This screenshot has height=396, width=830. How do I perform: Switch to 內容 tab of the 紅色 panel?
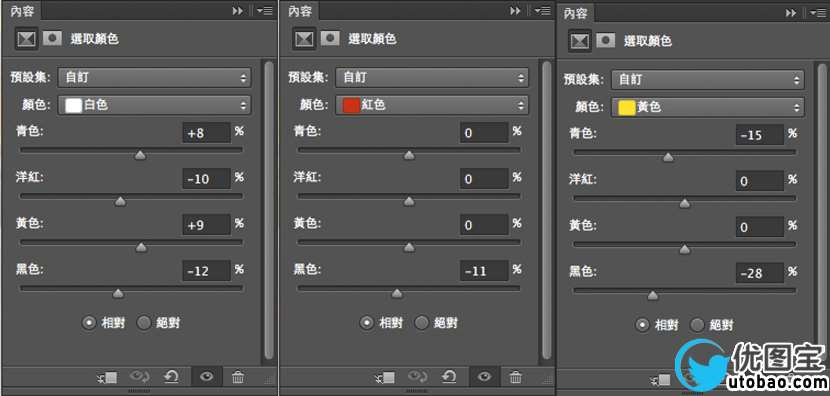300,11
